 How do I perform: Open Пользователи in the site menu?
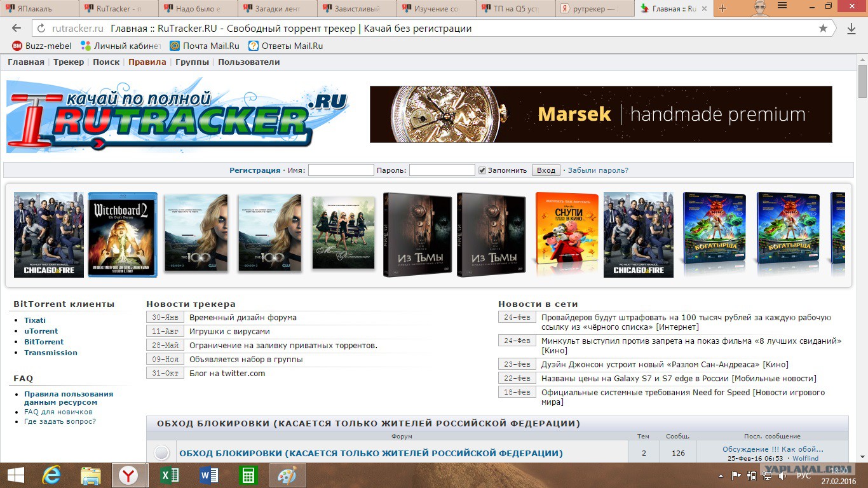[x=249, y=62]
